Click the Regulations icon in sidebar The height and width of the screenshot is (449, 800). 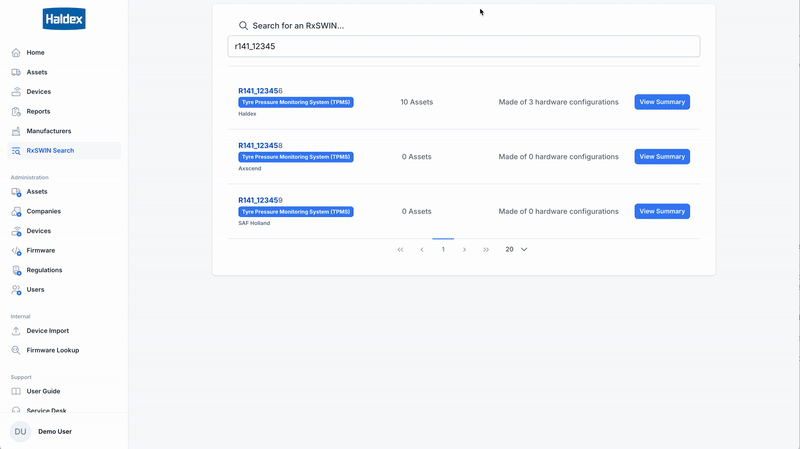pyautogui.click(x=16, y=270)
